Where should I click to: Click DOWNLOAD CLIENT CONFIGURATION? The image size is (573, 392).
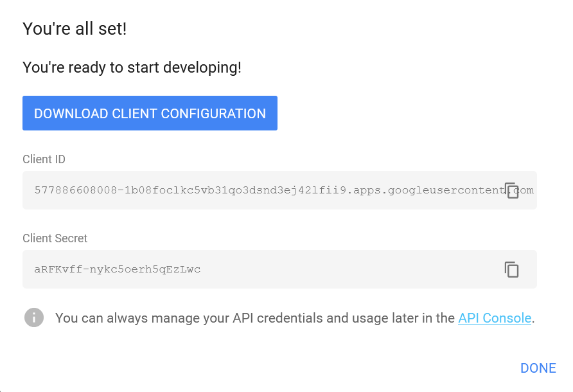pos(150,113)
